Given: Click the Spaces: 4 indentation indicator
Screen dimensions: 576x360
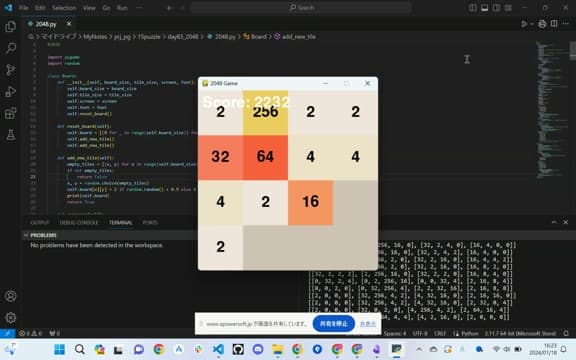Looking at the screenshot, I should [x=395, y=333].
